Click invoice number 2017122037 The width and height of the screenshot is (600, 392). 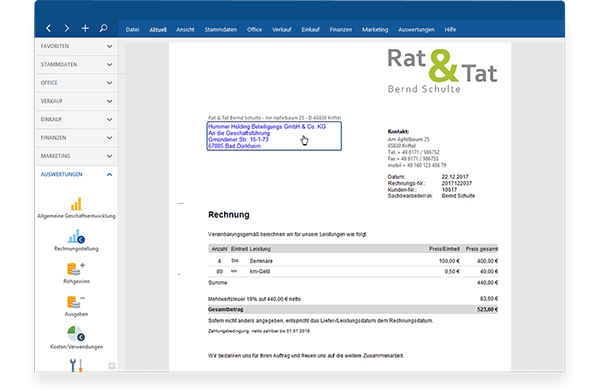[x=457, y=183]
